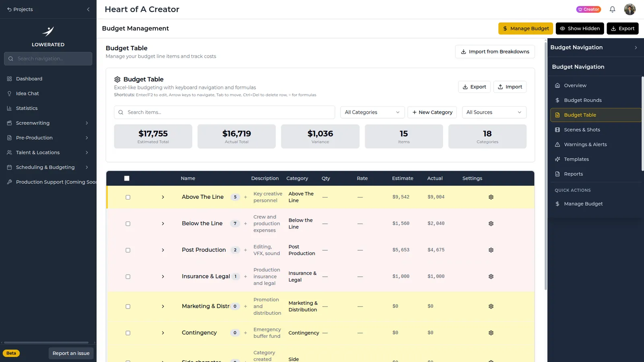Screen dimensions: 644x362
Task: Check the Insurance & Legal row checkbox
Action: point(128,277)
